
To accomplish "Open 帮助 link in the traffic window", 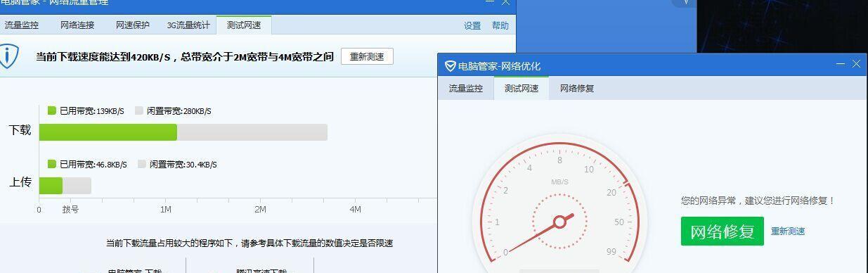I will pos(500,26).
